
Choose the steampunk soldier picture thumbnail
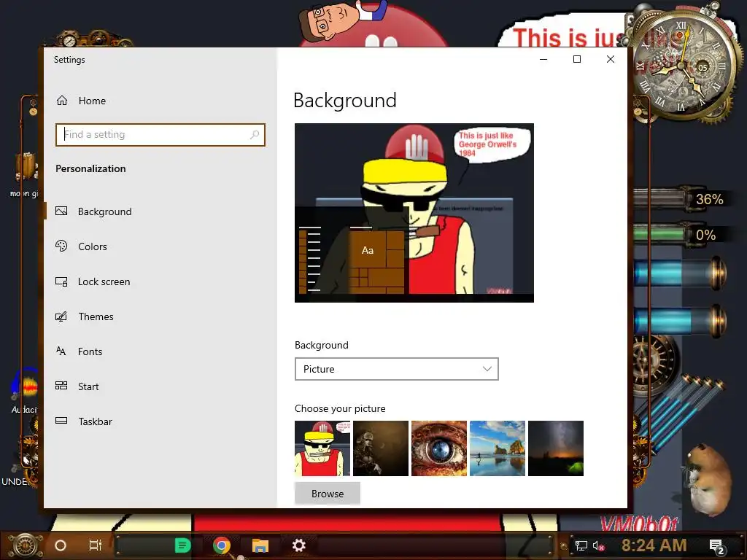381,448
